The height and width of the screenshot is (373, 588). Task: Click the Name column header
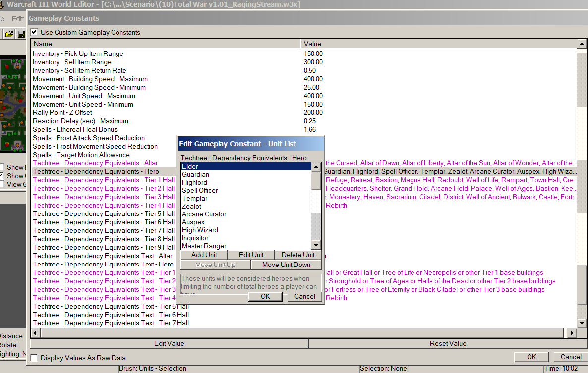(166, 44)
